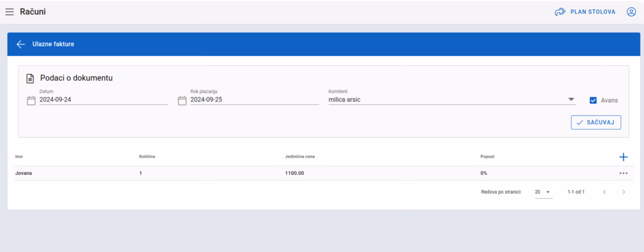Click the Rok plaćanja field with 2024-09-25
644x252 pixels.
click(x=254, y=100)
